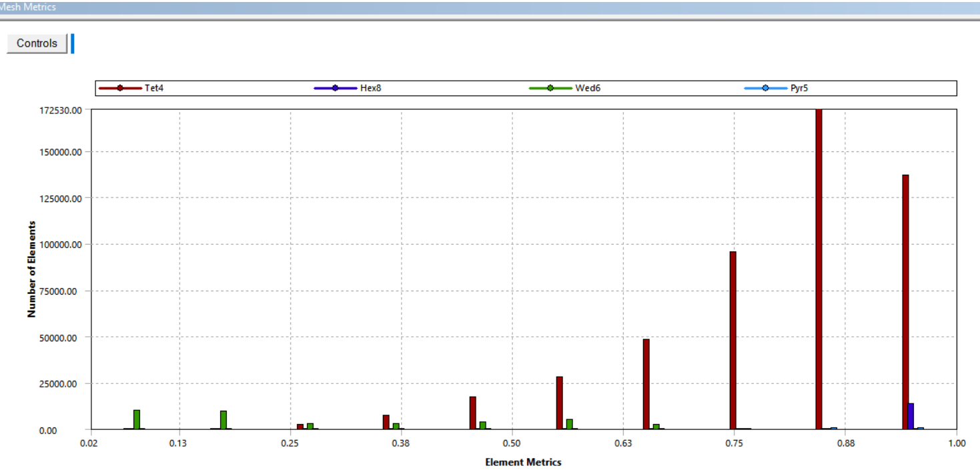Select the tallest Tet4 bar reaching 172530

tap(819, 269)
